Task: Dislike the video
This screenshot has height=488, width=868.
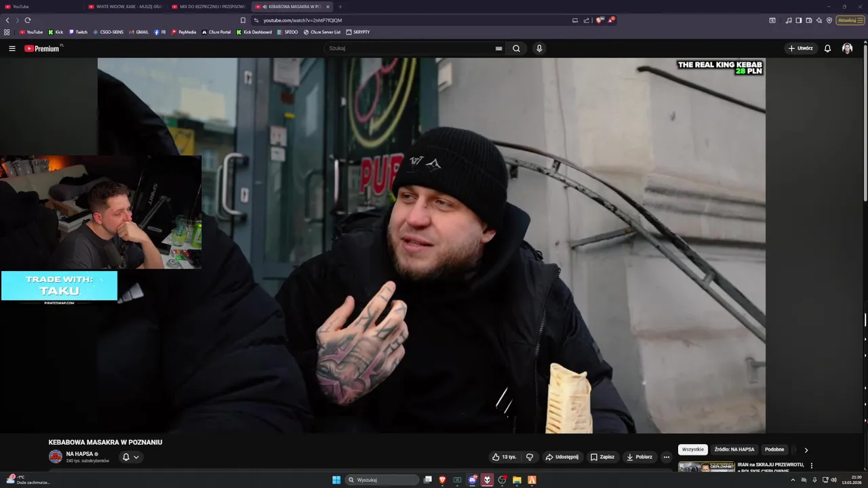Action: tap(530, 457)
